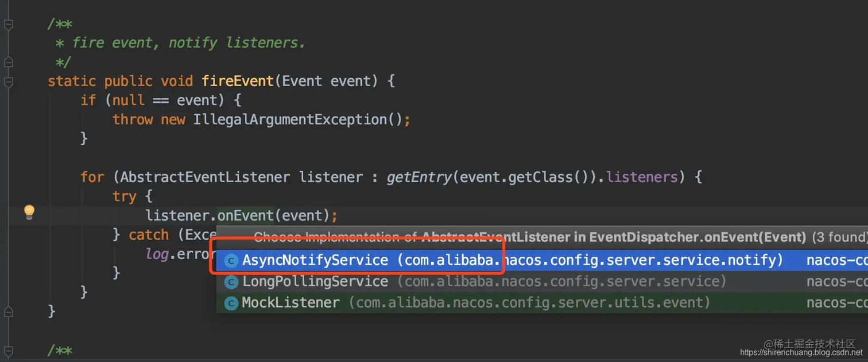Click the 'static' keyword
The width and height of the screenshot is (868, 362).
(x=71, y=81)
